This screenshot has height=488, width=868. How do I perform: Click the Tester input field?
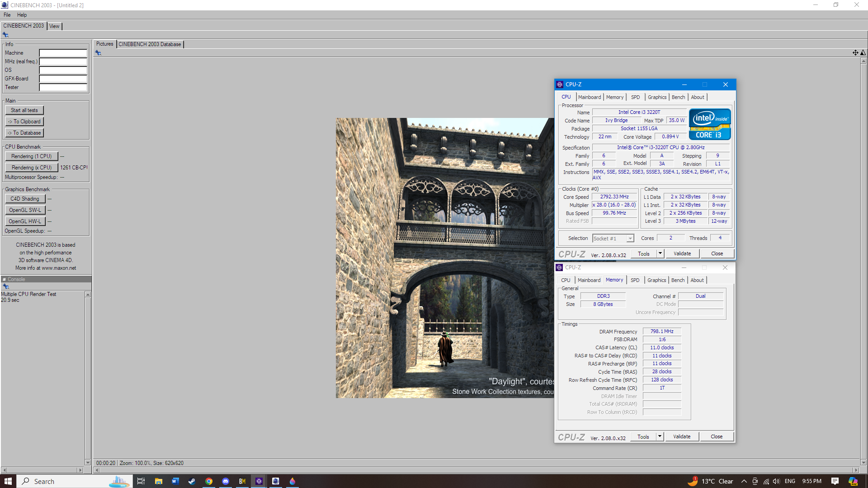63,87
